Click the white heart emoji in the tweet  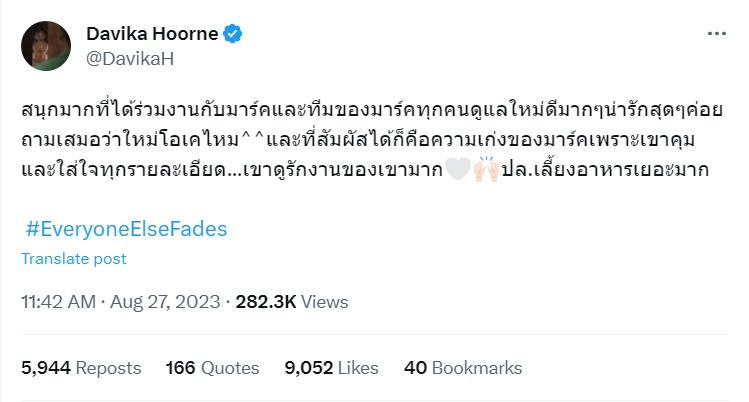[458, 169]
